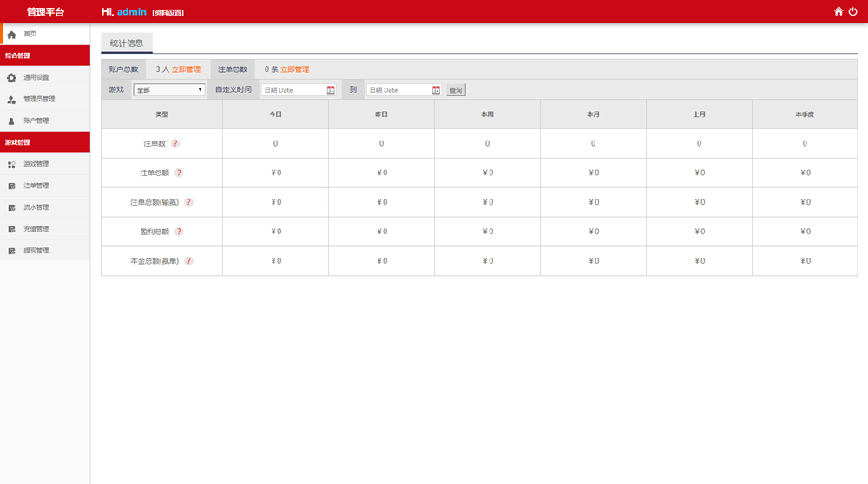Viewport: 868px width, 484px height.
Task: Expand the 游戏 dropdown showing 全部
Action: (168, 89)
